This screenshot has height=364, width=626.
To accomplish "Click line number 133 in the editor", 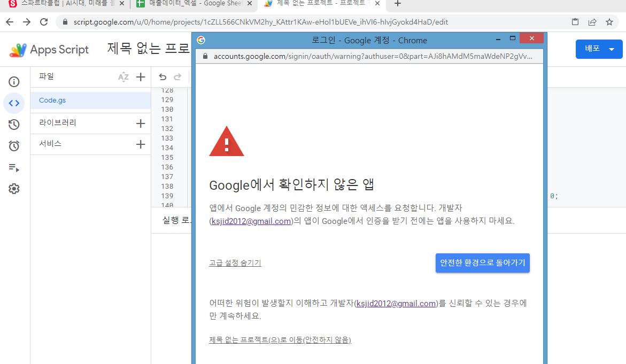I will pos(167,138).
